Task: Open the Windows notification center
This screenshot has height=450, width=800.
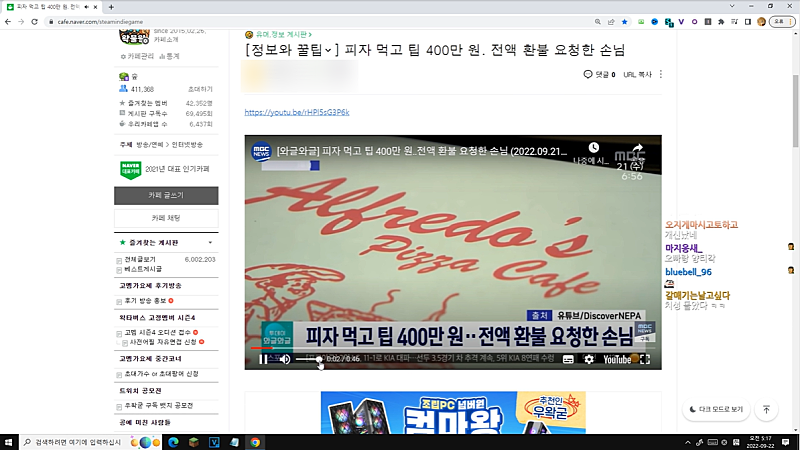Action: 786,442
